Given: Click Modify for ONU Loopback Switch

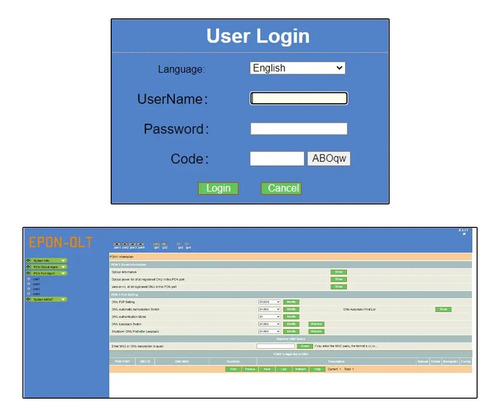Looking at the screenshot, I should (x=291, y=324).
